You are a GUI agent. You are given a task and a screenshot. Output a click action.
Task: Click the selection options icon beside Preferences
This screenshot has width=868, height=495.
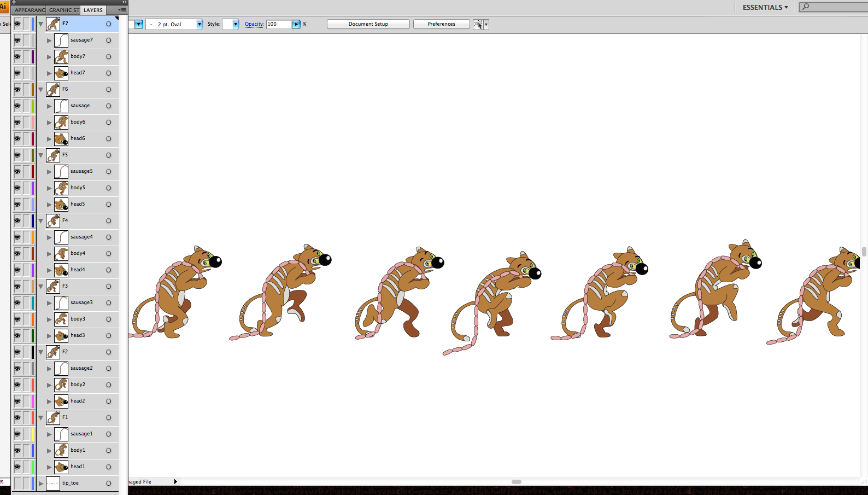pos(478,24)
